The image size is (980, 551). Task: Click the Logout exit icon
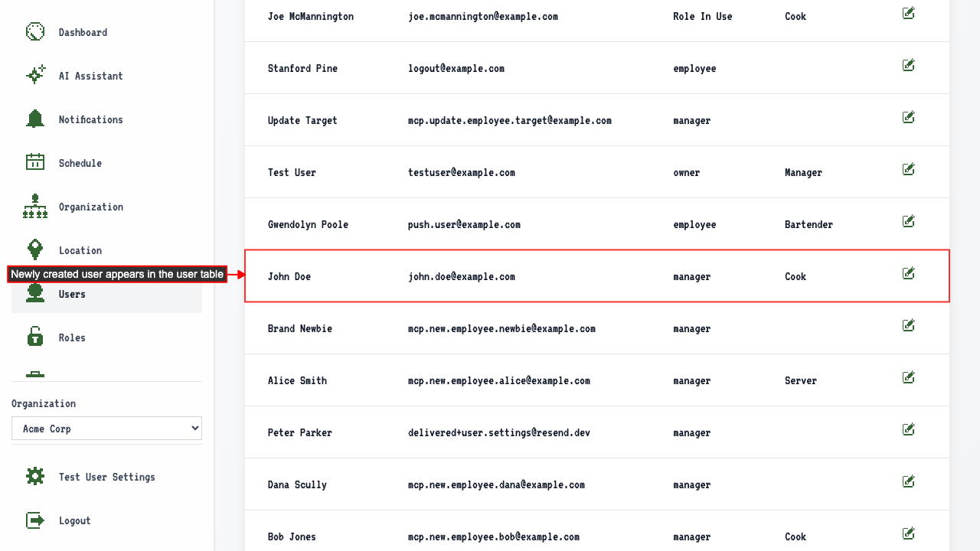(x=35, y=520)
